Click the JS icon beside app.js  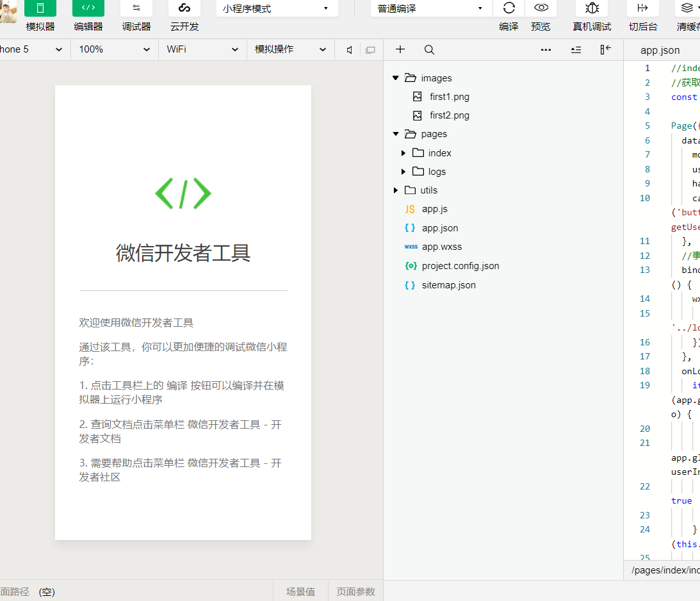coord(410,210)
